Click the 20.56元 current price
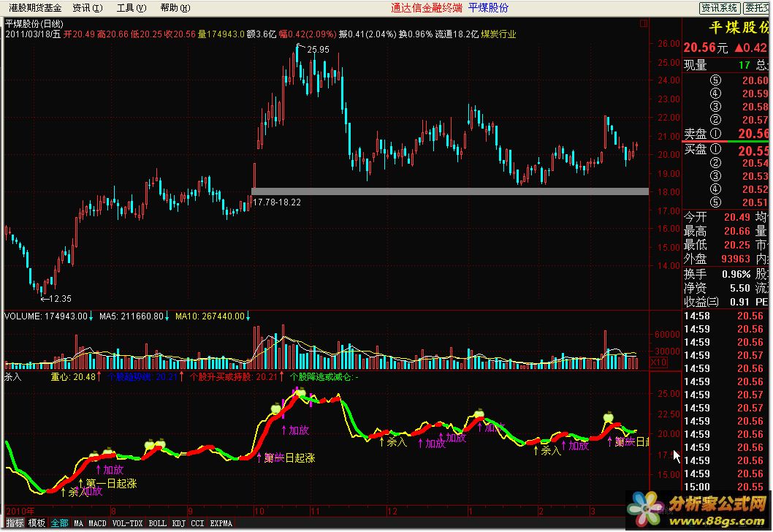 coord(706,47)
